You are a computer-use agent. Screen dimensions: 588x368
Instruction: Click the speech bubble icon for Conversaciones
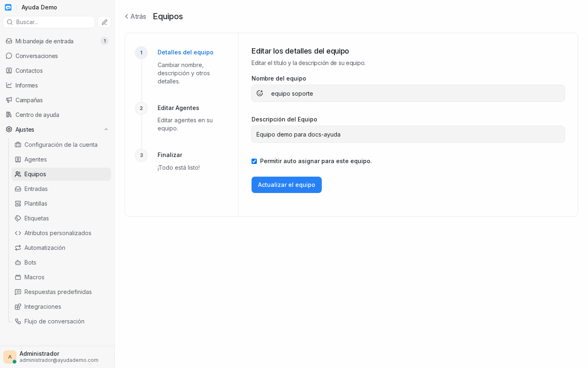[9, 56]
